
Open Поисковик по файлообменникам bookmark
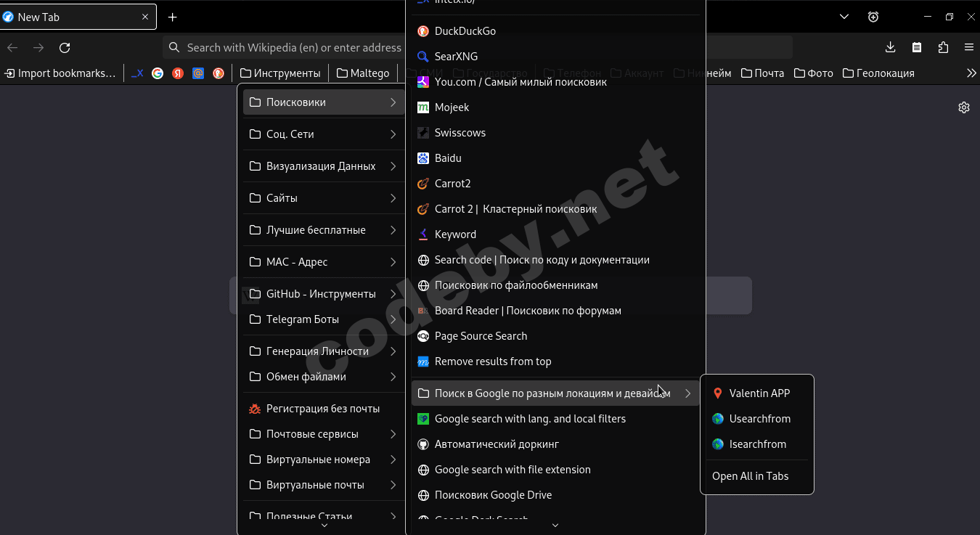555,285
